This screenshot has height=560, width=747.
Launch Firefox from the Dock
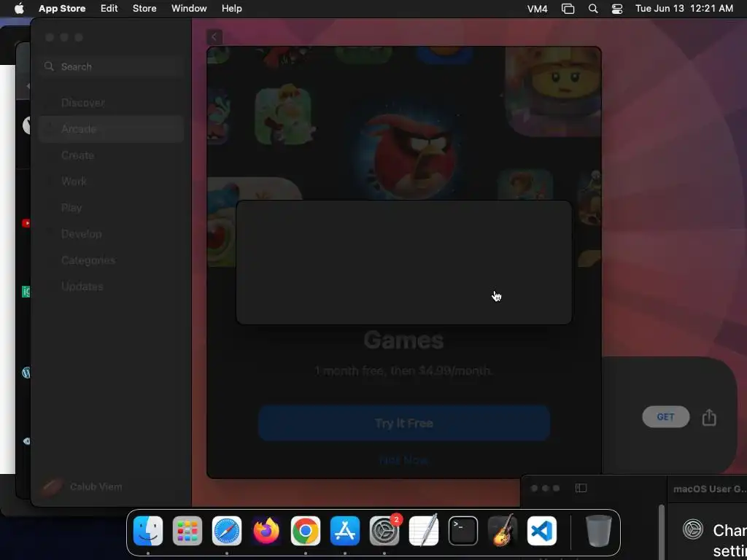(x=266, y=531)
